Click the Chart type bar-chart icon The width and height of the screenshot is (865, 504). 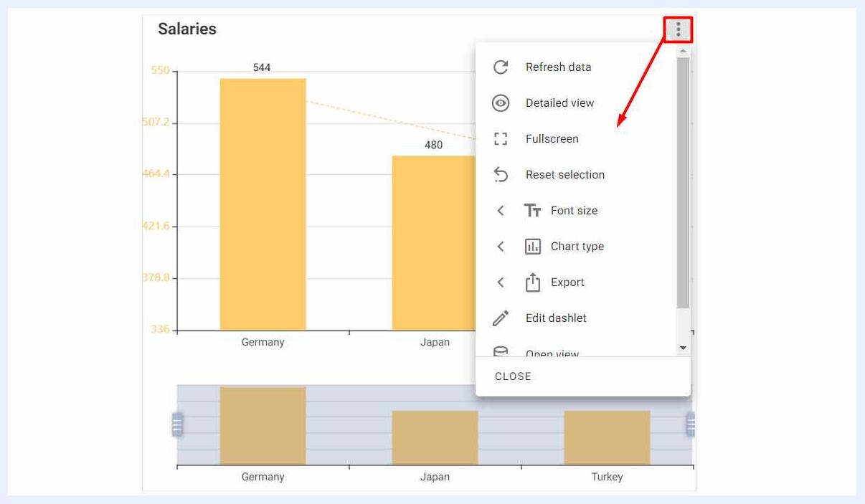pyautogui.click(x=532, y=247)
